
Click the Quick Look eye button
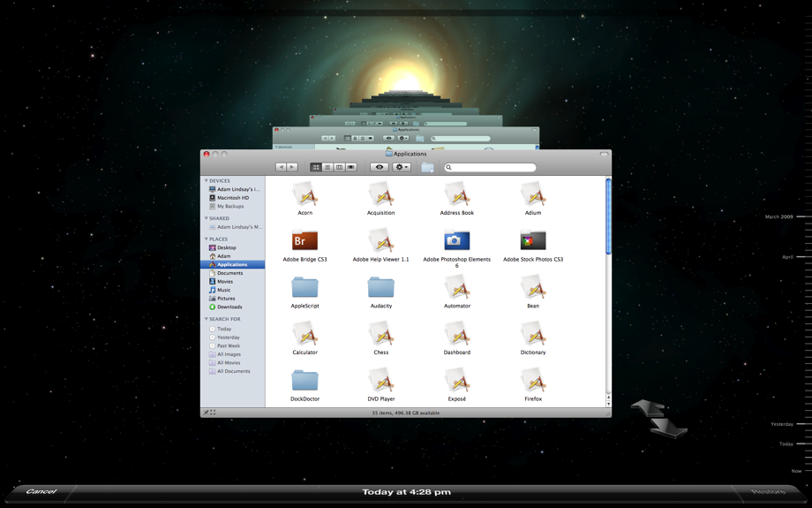coord(380,168)
